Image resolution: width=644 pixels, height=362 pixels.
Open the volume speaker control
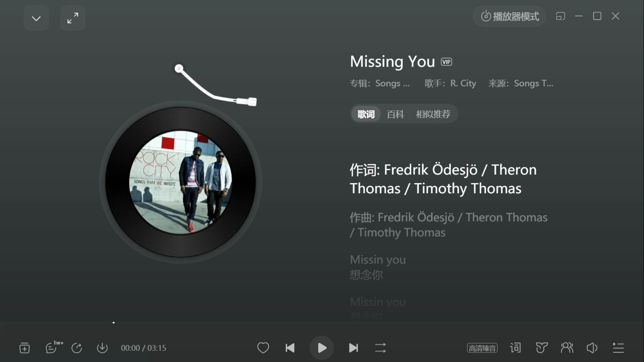[x=592, y=348]
